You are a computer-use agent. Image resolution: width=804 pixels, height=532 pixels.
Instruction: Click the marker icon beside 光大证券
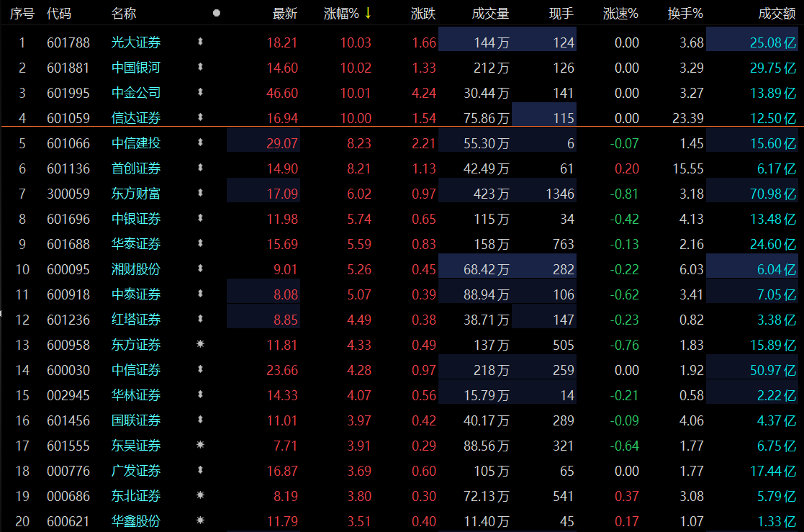(200, 42)
